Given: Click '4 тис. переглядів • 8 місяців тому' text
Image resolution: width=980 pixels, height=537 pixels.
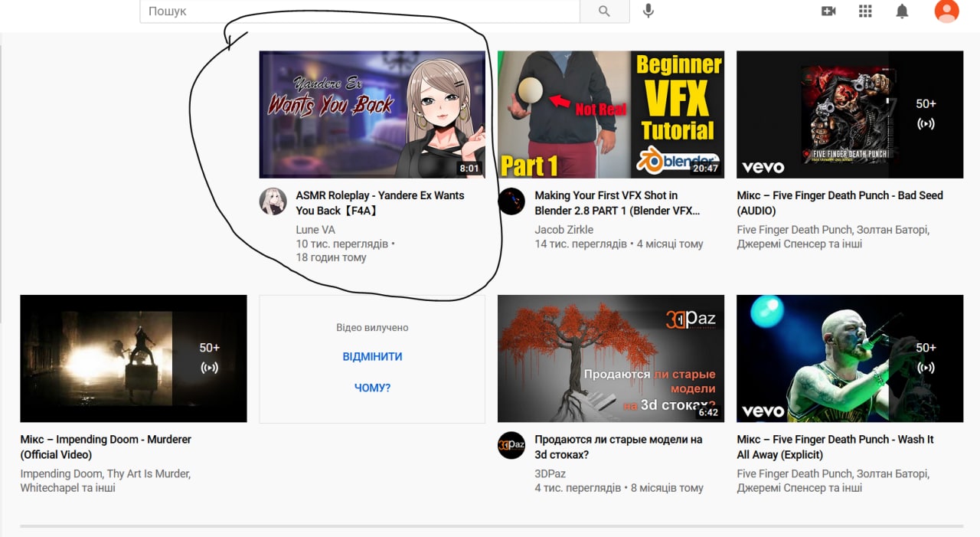Looking at the screenshot, I should click(x=619, y=487).
